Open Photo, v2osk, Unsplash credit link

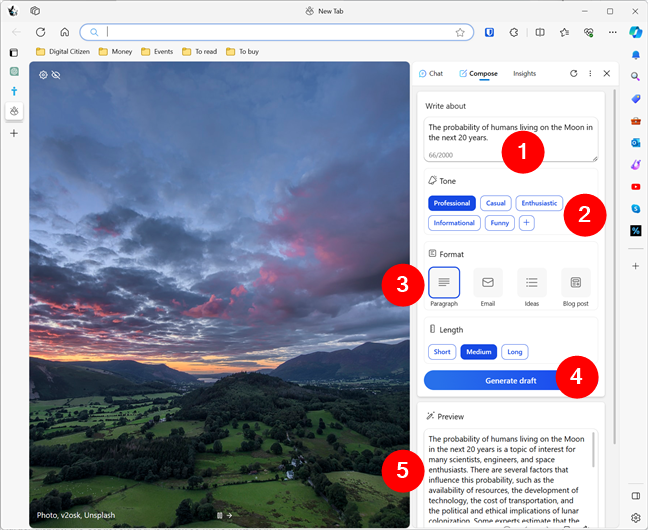click(x=76, y=515)
